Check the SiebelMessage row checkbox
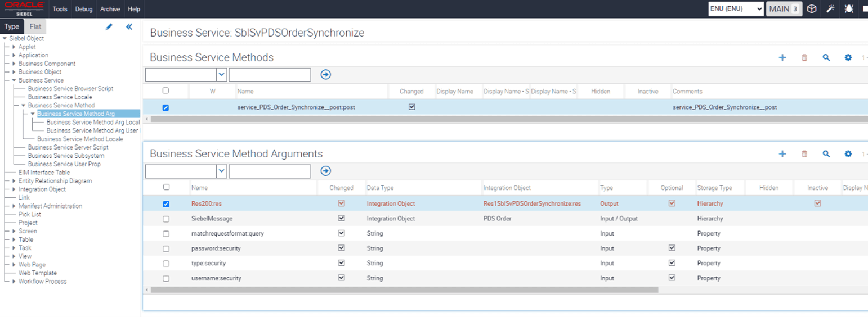 (x=165, y=219)
